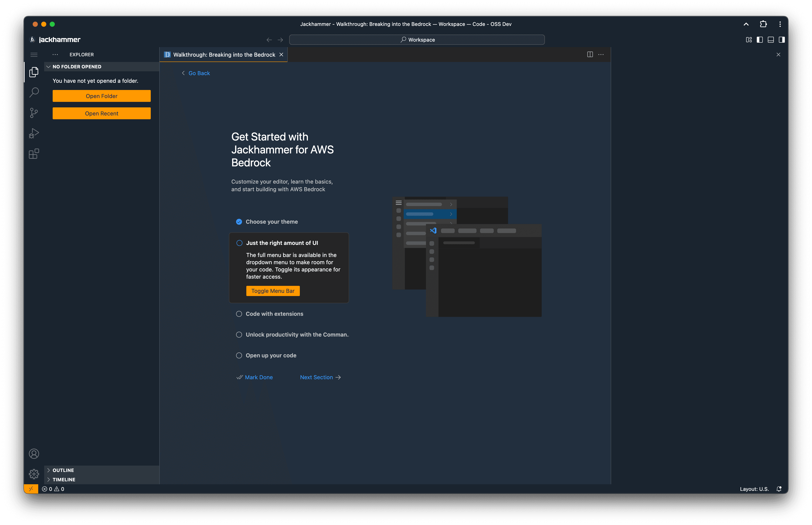
Task: Close the secondary side bar
Action: (x=778, y=55)
